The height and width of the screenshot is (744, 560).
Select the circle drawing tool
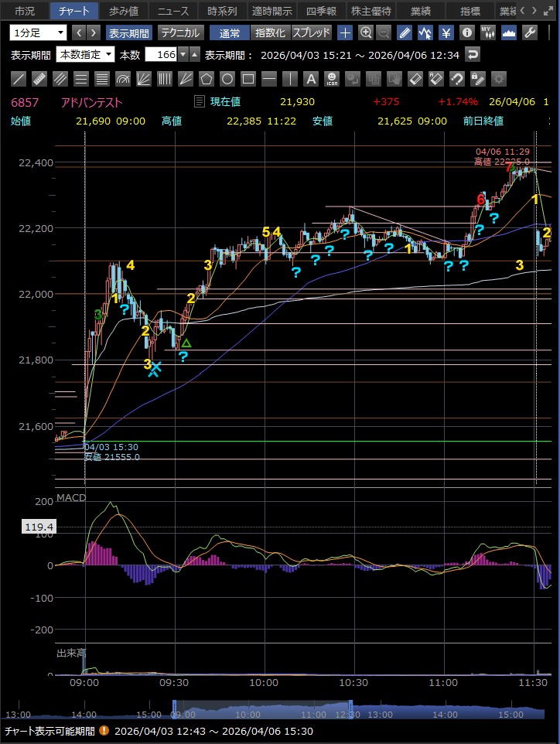[227, 79]
